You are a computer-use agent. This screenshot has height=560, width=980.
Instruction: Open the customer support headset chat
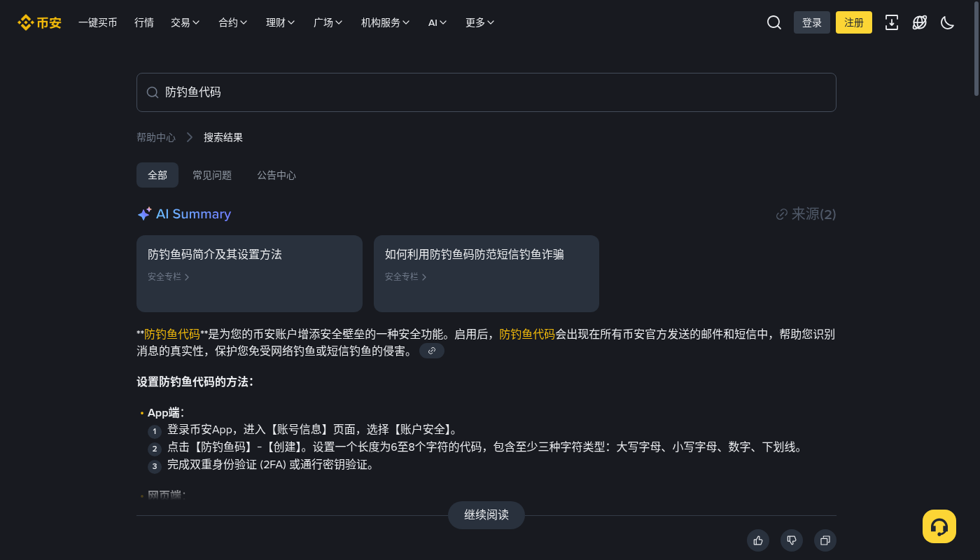(x=939, y=526)
